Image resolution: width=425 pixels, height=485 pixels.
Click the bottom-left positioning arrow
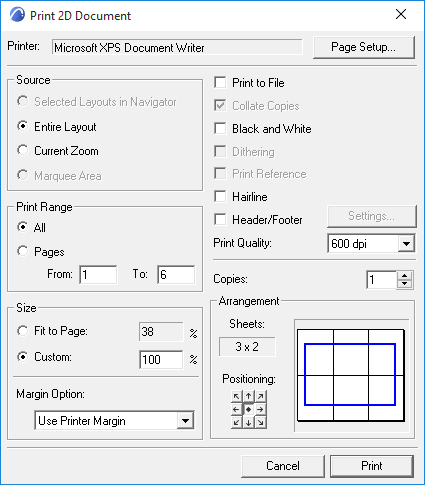pyautogui.click(x=236, y=422)
